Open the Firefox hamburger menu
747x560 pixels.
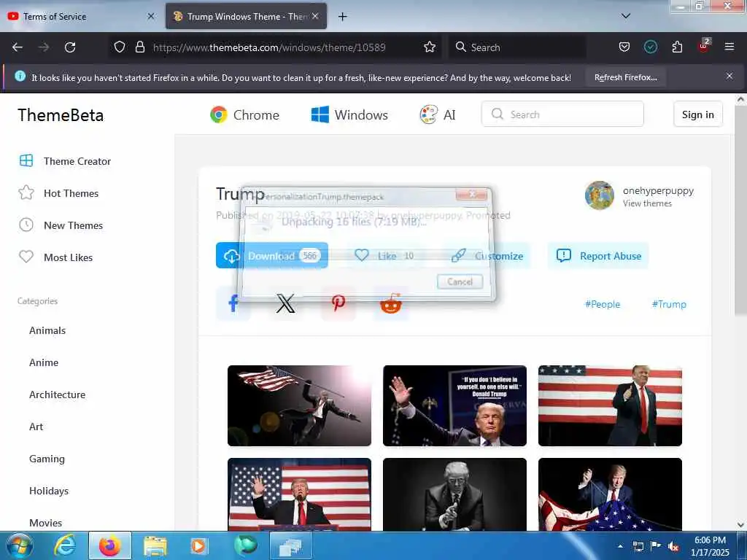pyautogui.click(x=729, y=47)
